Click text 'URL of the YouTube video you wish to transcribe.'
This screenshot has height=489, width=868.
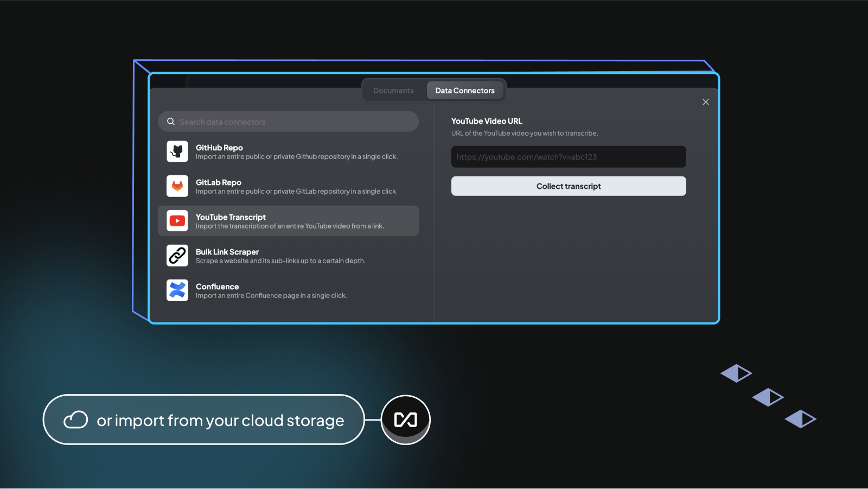click(x=525, y=134)
